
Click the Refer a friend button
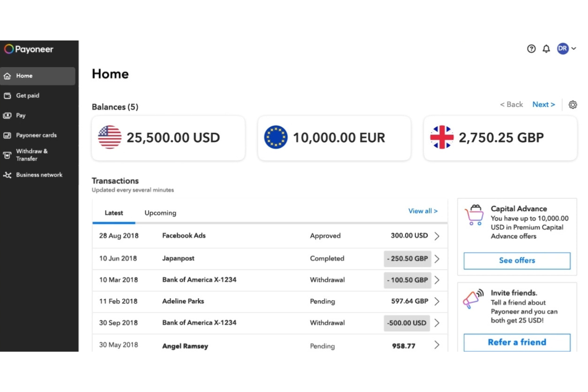516,342
